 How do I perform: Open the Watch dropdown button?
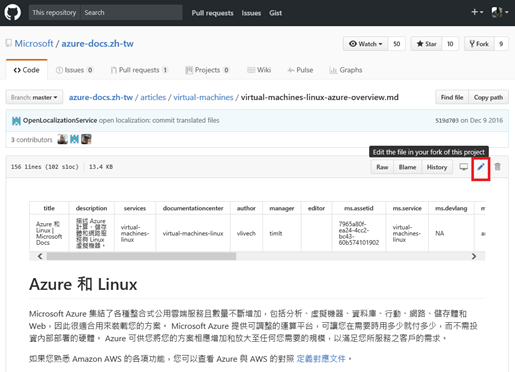click(365, 44)
